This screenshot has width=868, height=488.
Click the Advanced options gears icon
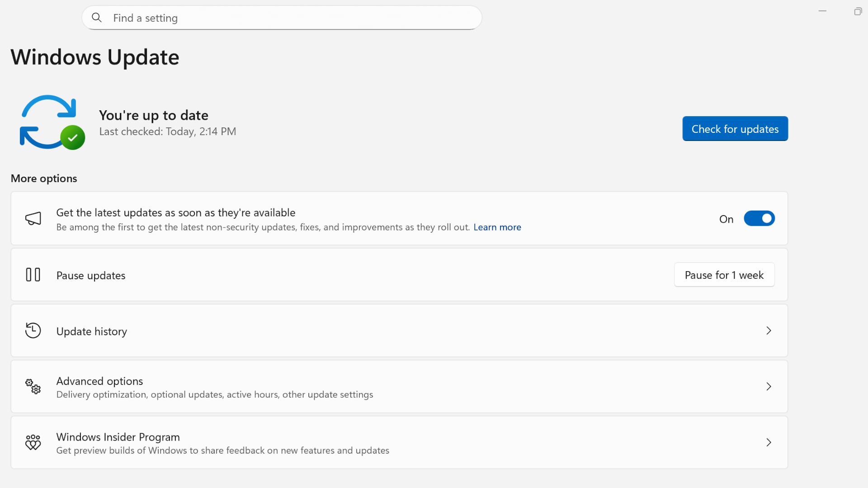pos(33,386)
